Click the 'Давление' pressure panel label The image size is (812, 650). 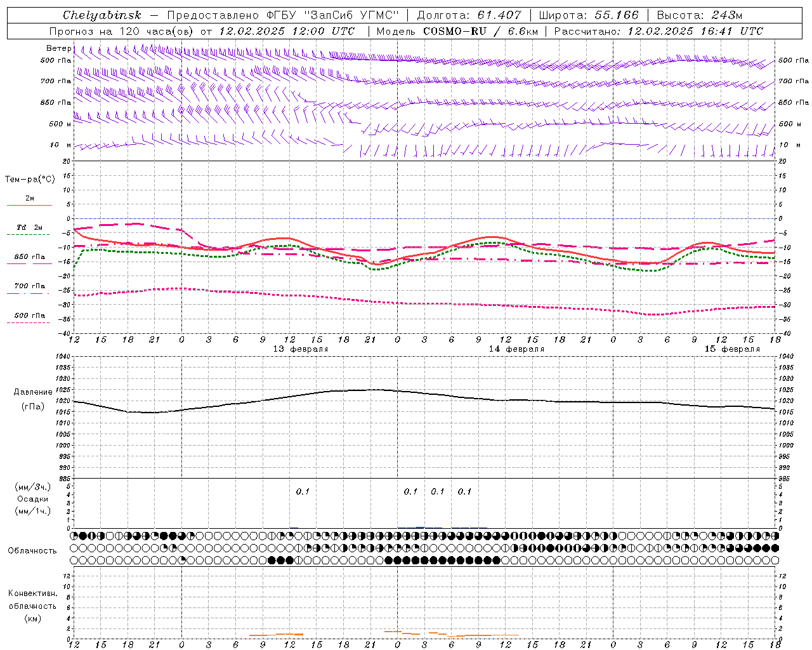[33, 392]
